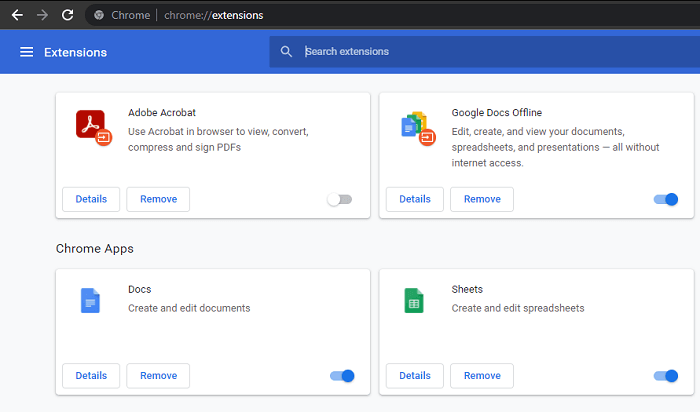The width and height of the screenshot is (700, 412).
Task: Click the Docs app icon
Action: coord(90,300)
